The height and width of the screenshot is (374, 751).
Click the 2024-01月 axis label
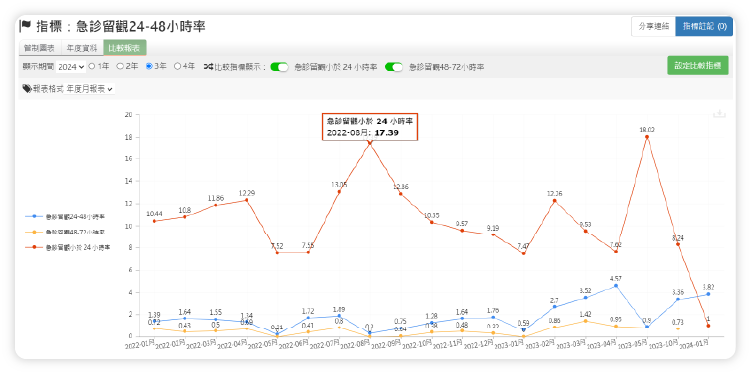(x=694, y=344)
